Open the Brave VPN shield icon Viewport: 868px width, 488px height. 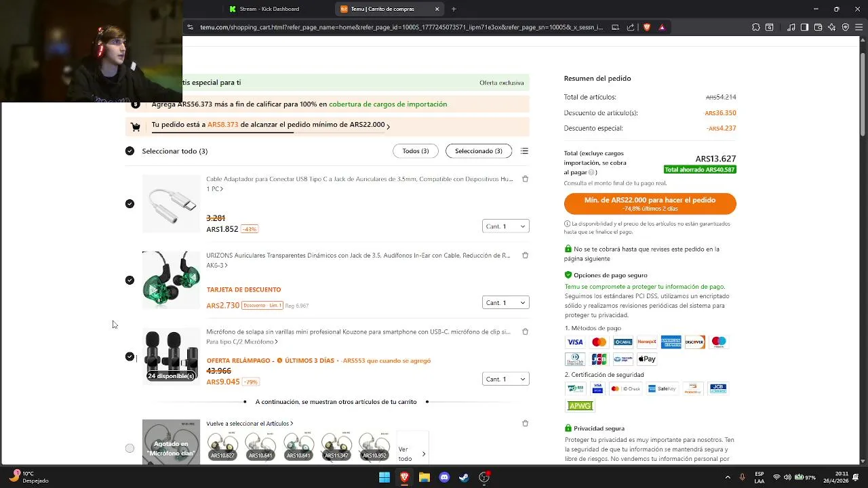coord(845,27)
